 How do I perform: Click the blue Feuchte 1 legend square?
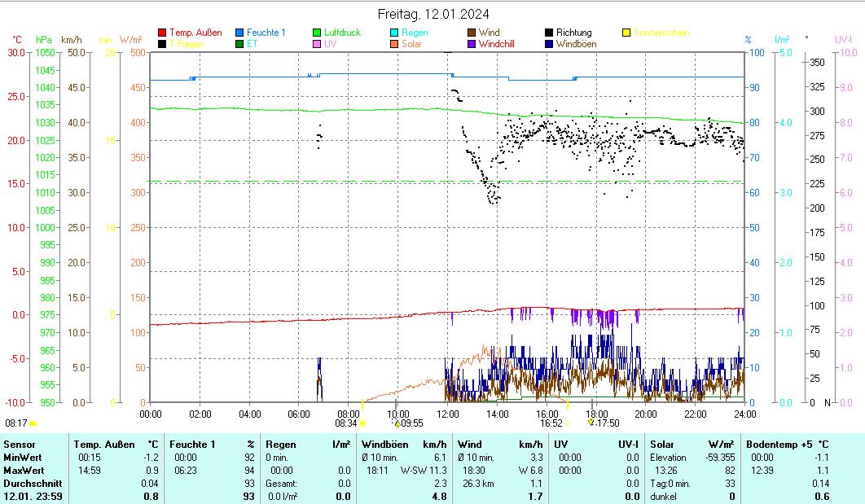pyautogui.click(x=239, y=33)
